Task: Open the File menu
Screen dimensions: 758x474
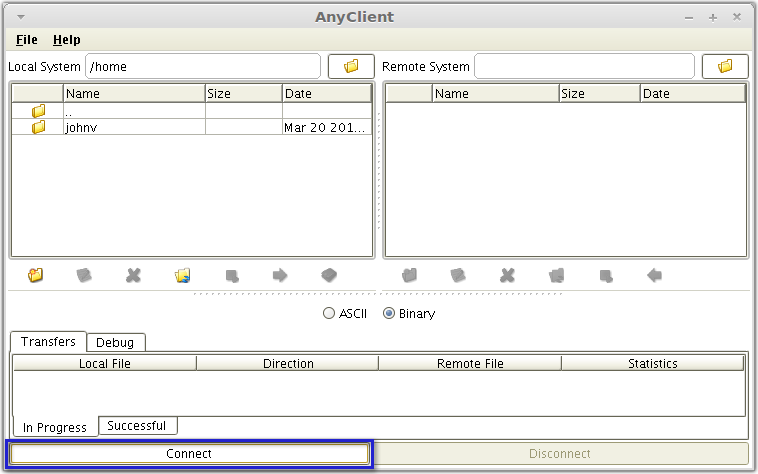Action: pos(27,40)
